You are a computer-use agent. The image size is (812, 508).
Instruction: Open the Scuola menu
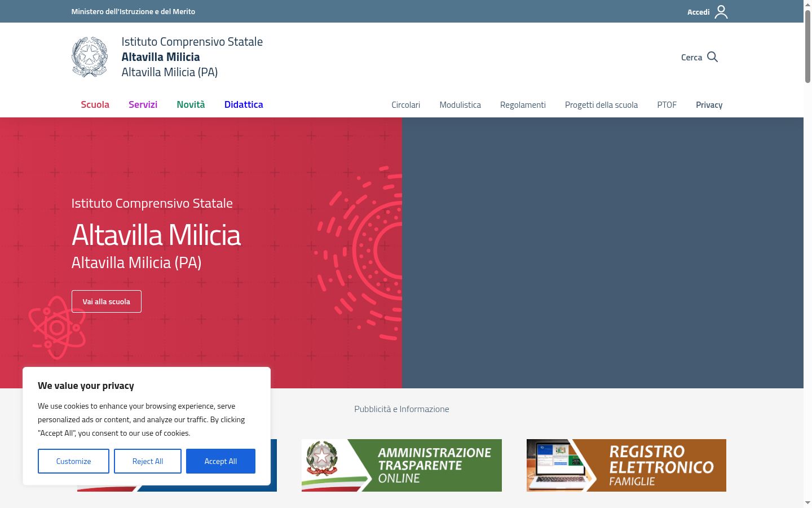click(95, 104)
